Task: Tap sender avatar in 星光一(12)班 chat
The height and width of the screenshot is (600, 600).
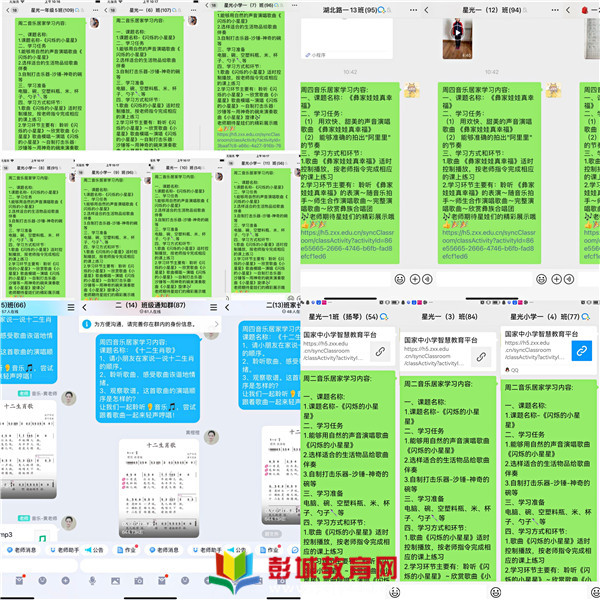Action: click(x=553, y=90)
